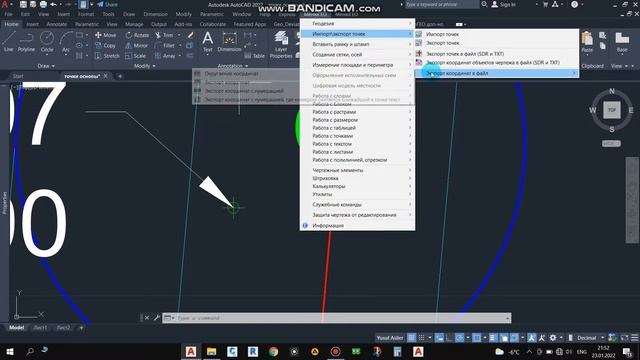
Task: Expand the Annotation panel flyout
Action: point(233,66)
